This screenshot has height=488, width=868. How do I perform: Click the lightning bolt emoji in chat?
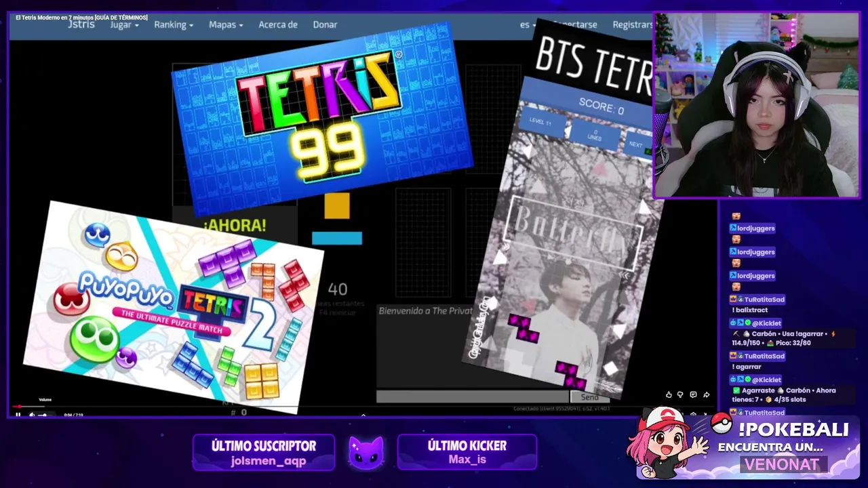[x=833, y=333]
